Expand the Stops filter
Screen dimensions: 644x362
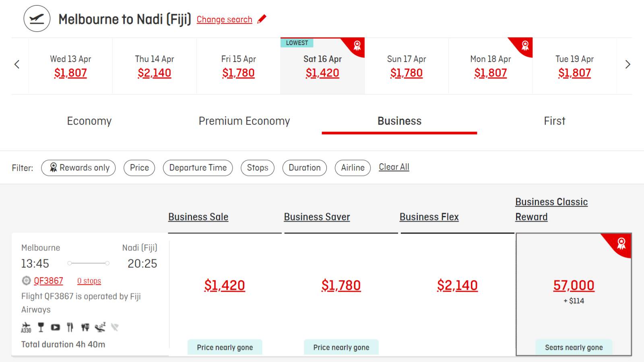(x=258, y=168)
